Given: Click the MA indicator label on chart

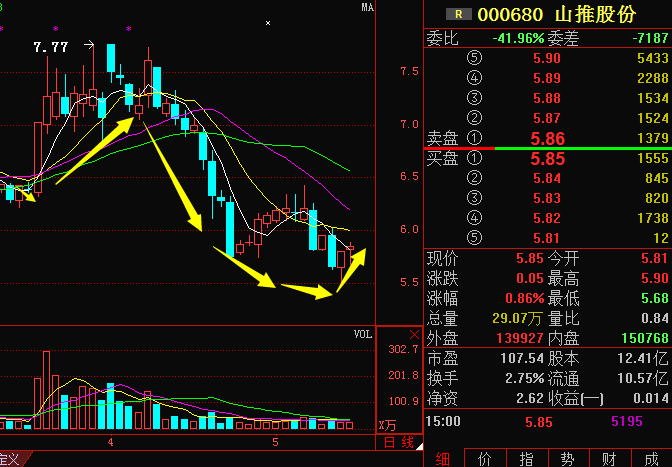Looking at the screenshot, I should 367,9.
